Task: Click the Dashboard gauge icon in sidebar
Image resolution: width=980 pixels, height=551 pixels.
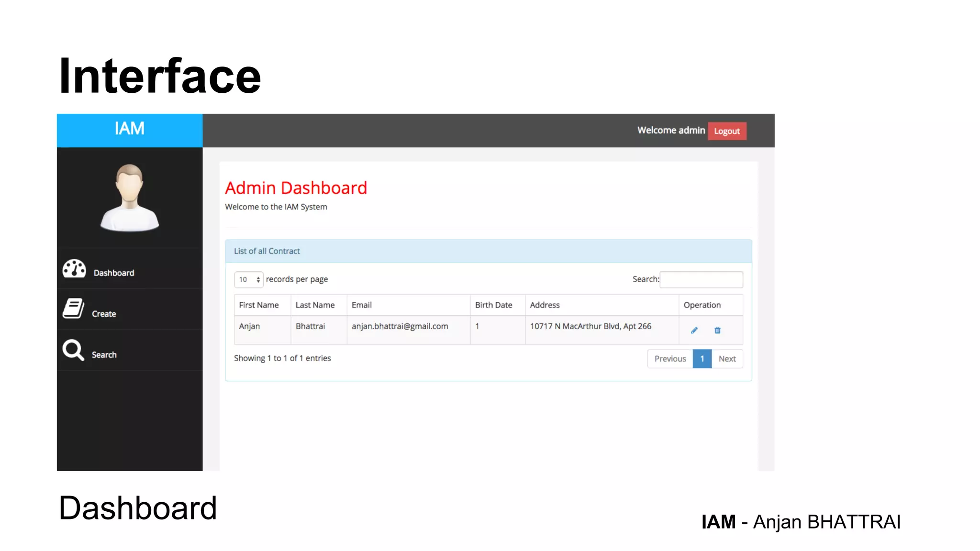Action: (74, 268)
